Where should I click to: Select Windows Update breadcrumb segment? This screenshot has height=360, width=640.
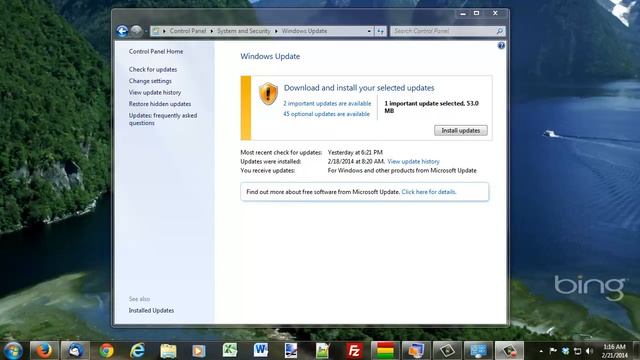click(x=304, y=31)
